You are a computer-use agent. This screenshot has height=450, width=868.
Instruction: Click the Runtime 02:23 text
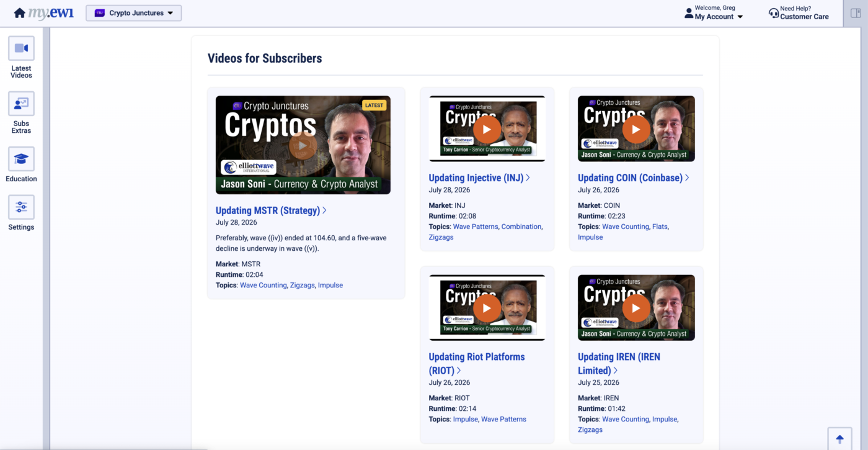pos(601,217)
